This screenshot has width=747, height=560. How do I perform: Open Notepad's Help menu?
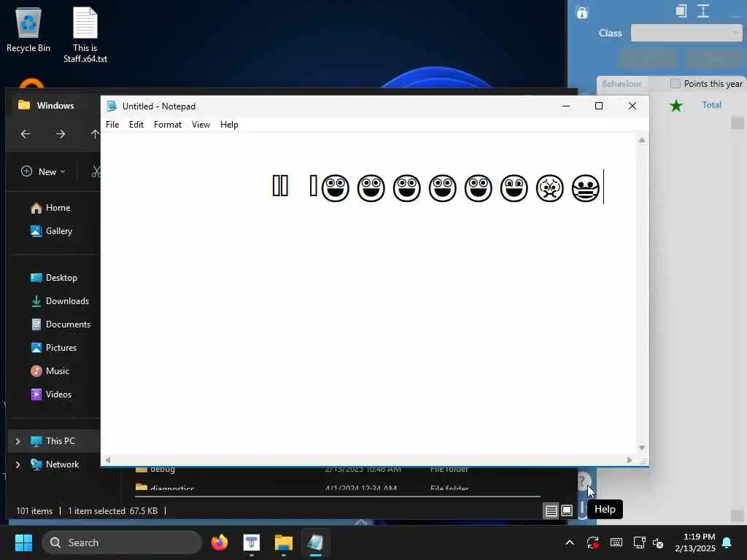(229, 124)
